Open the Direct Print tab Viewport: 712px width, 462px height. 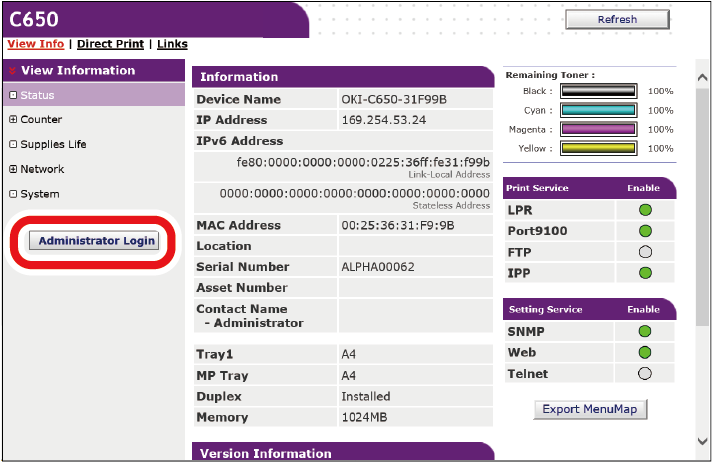pos(110,44)
